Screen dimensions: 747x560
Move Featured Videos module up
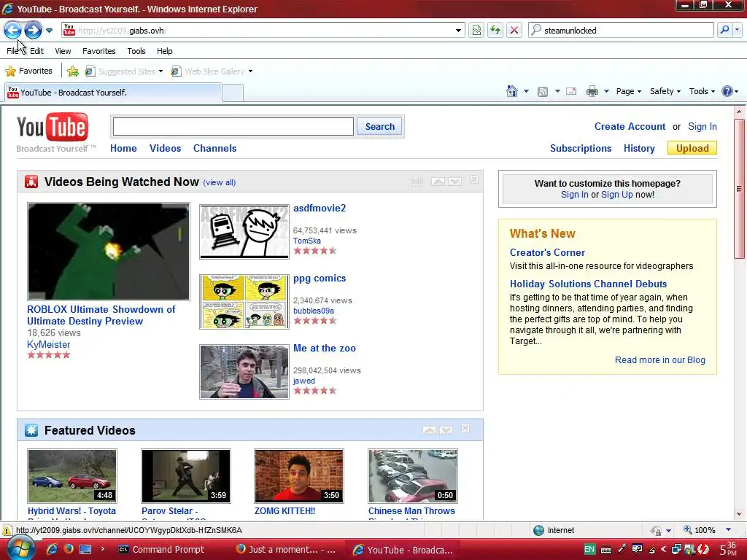click(429, 430)
